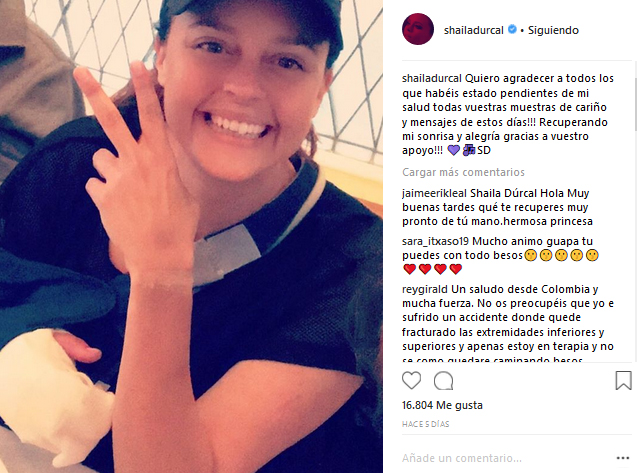Visit jaimeerikleal commenter profile
The width and height of the screenshot is (637, 473).
[x=435, y=193]
